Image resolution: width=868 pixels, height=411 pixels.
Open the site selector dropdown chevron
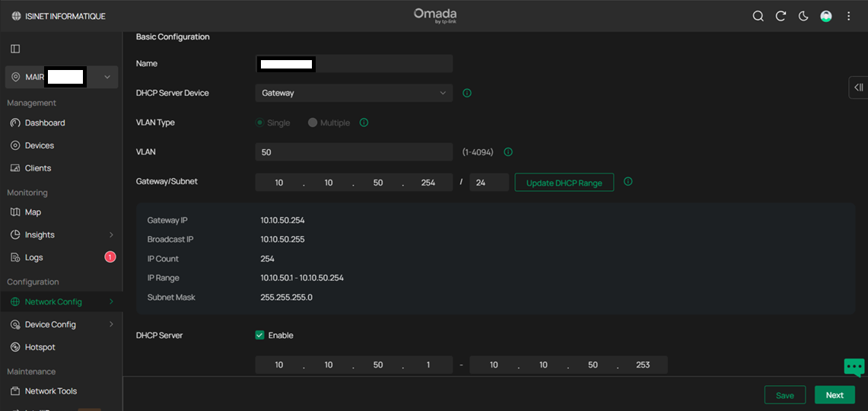[107, 77]
